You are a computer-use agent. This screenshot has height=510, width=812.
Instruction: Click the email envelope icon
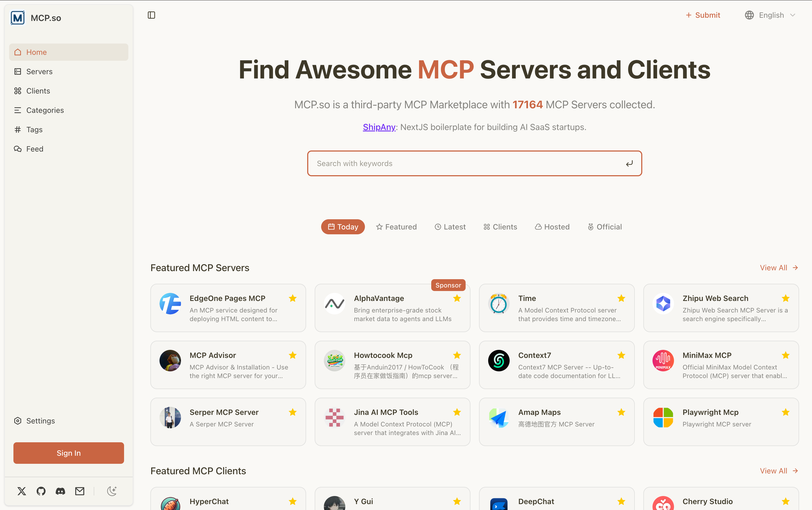click(x=80, y=491)
